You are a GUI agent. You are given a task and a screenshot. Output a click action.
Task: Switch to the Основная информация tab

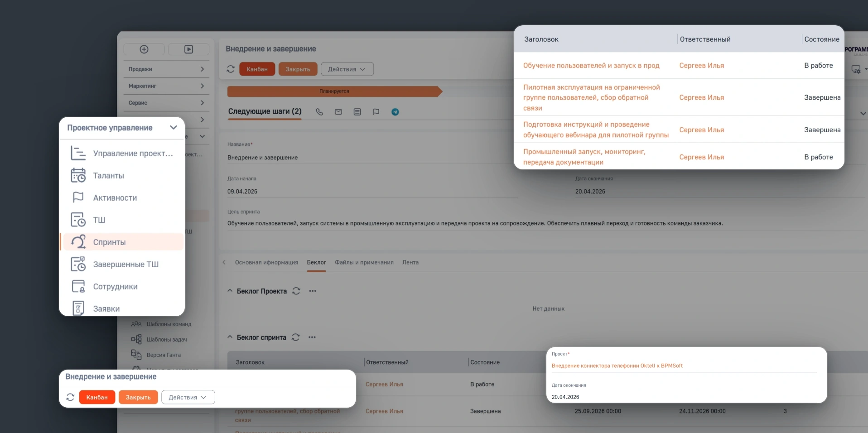point(266,262)
